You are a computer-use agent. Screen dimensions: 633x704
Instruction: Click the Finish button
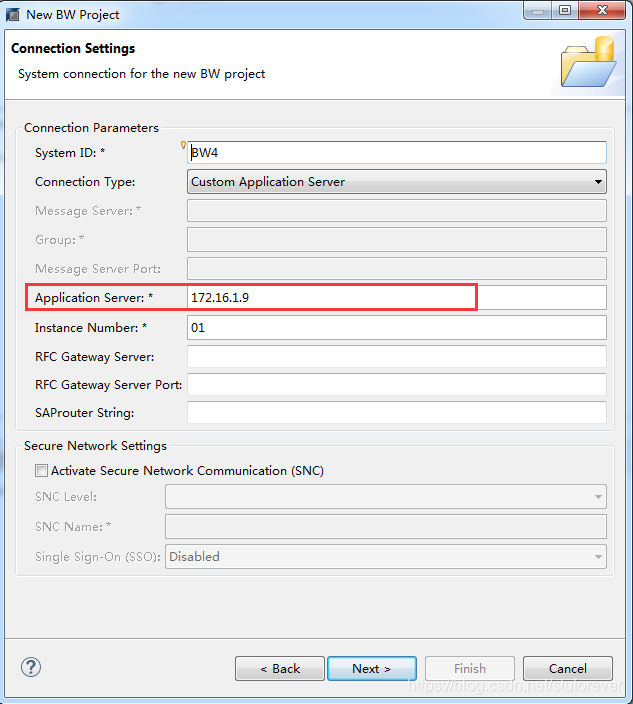[x=470, y=669]
